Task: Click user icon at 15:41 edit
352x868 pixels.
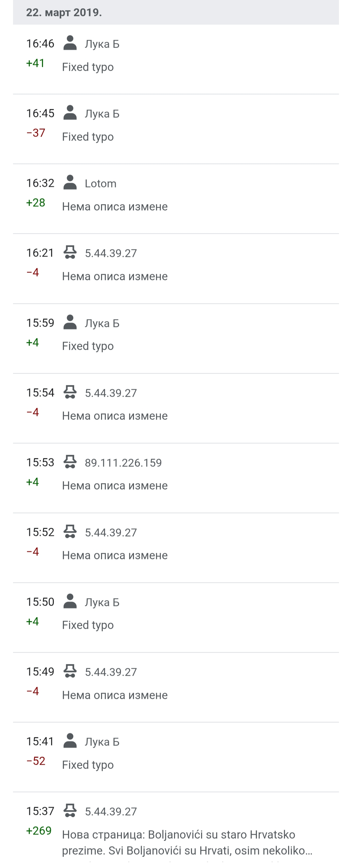Action: (x=70, y=741)
